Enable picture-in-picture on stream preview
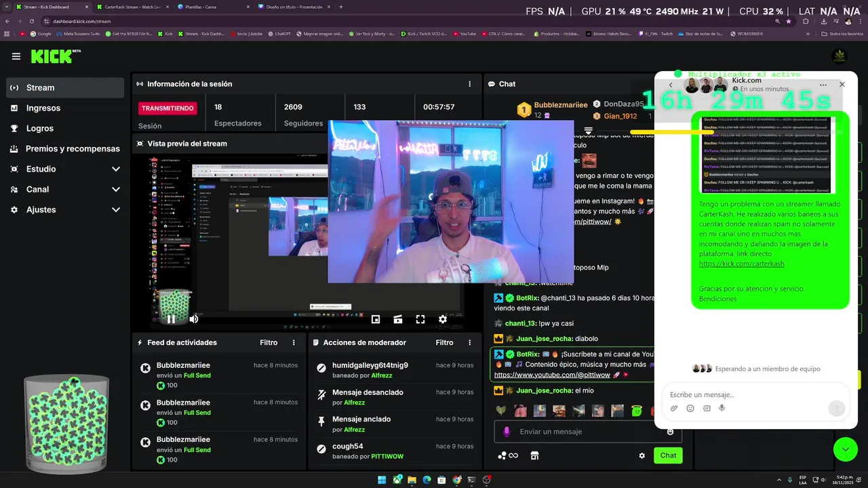 coord(376,319)
